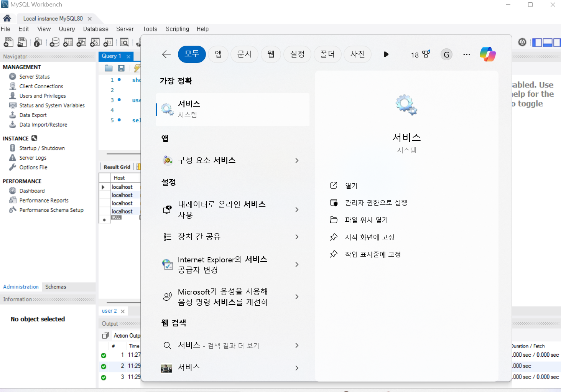
Task: Close Local instance MySQL80 tab
Action: 89,18
